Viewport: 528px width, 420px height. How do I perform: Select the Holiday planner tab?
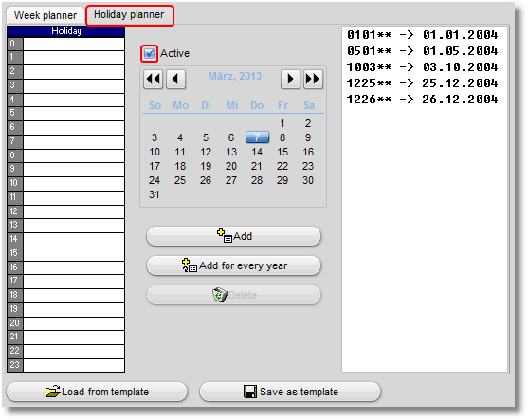(129, 15)
